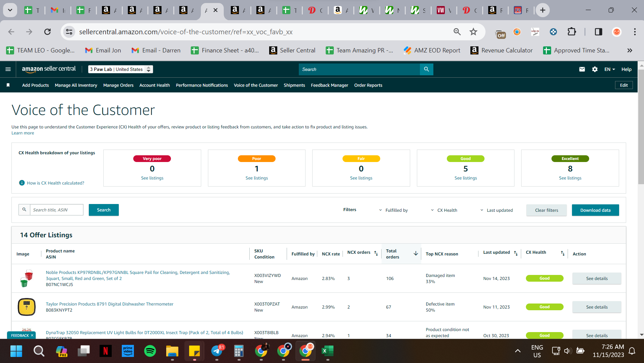Image resolution: width=644 pixels, height=363 pixels.
Task: Open File Explorer from the taskbar
Action: tap(172, 351)
